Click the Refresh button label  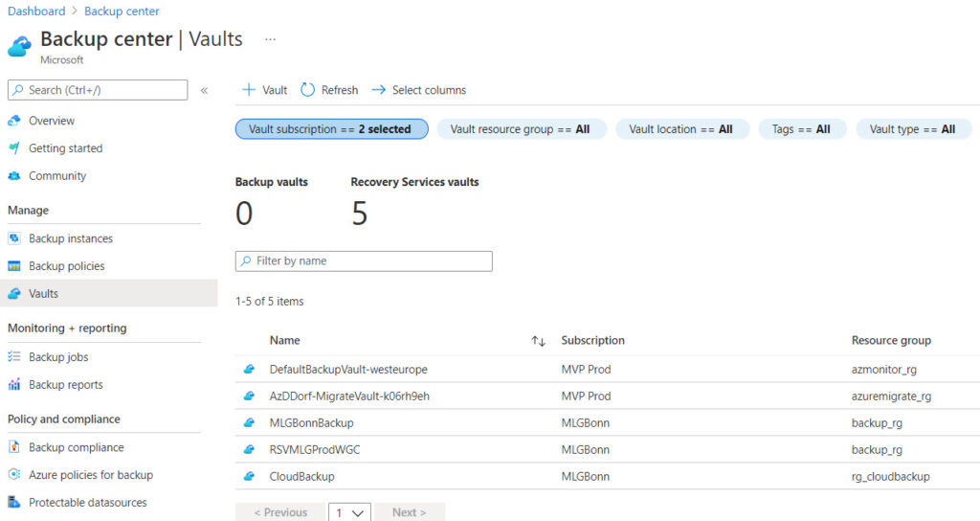pos(340,90)
